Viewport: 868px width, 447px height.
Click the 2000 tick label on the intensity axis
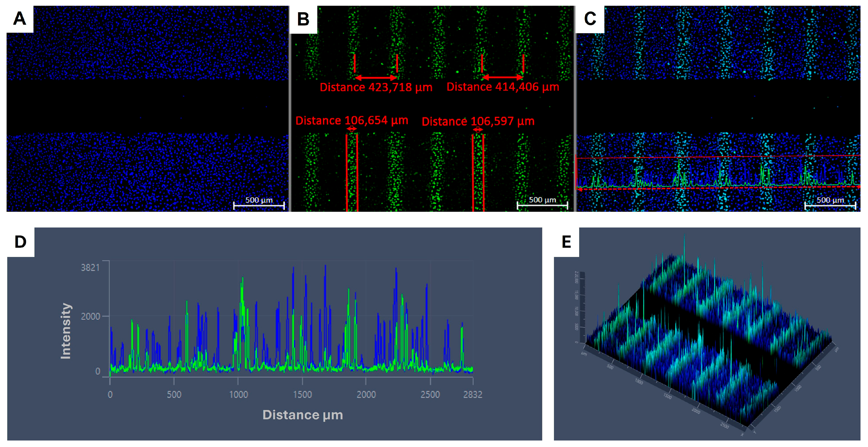[x=90, y=317]
